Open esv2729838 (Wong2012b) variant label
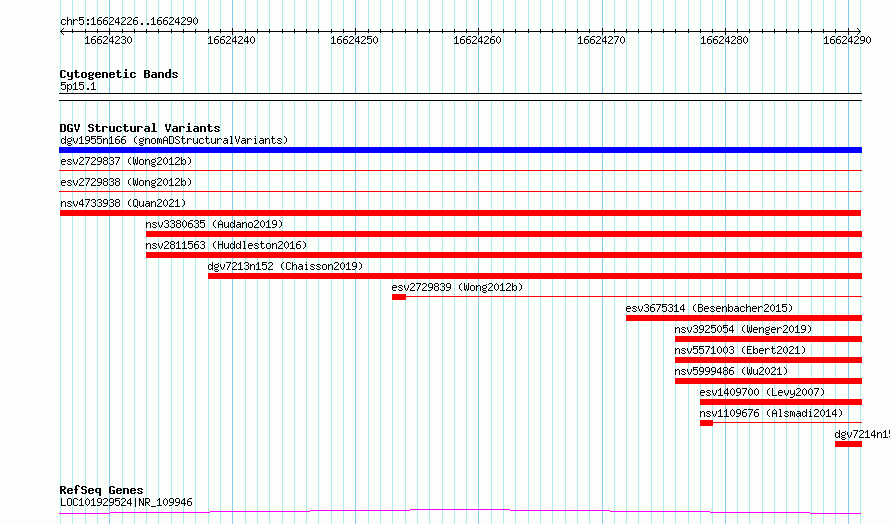The height and width of the screenshot is (524, 890). point(126,182)
